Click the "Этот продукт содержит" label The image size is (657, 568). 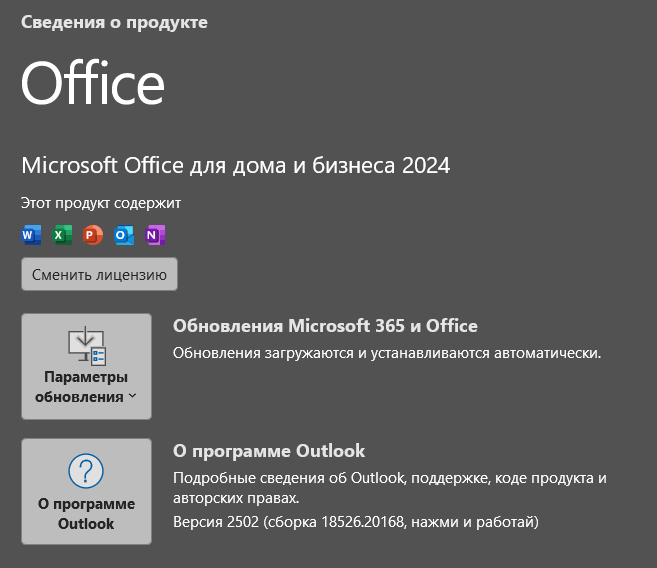pos(101,203)
